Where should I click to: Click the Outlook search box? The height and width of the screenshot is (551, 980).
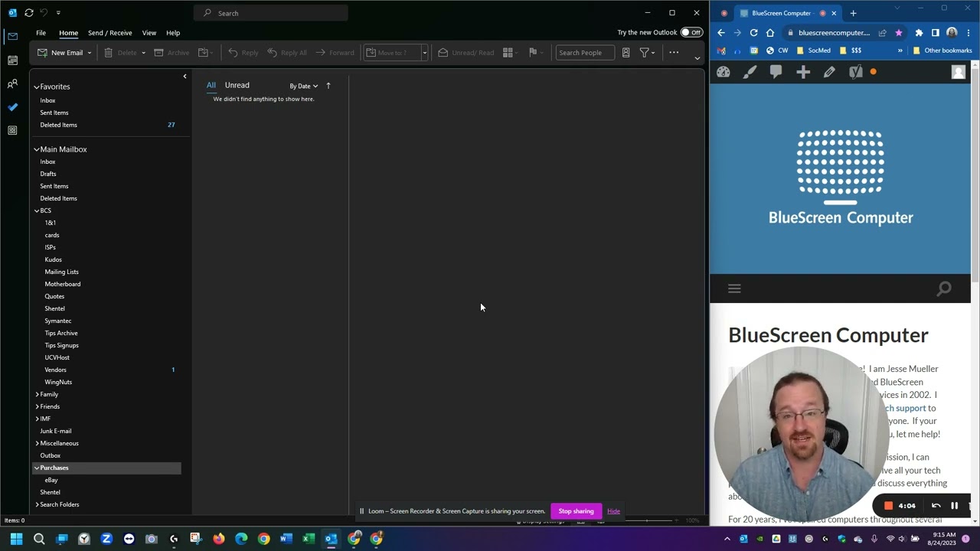(271, 13)
